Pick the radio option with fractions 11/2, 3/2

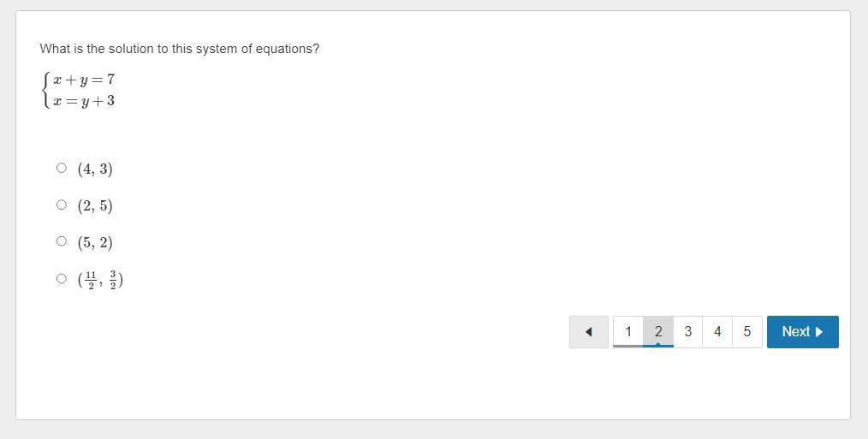pos(61,279)
